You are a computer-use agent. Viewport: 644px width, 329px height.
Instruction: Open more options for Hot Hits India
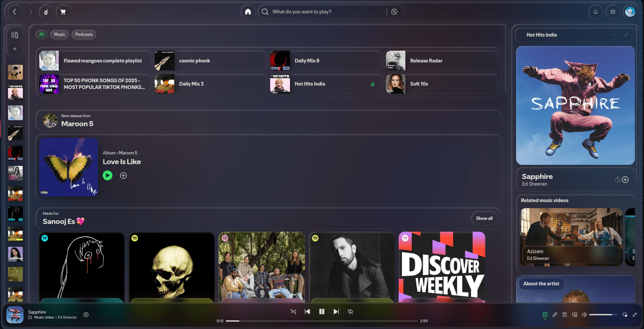pos(614,35)
